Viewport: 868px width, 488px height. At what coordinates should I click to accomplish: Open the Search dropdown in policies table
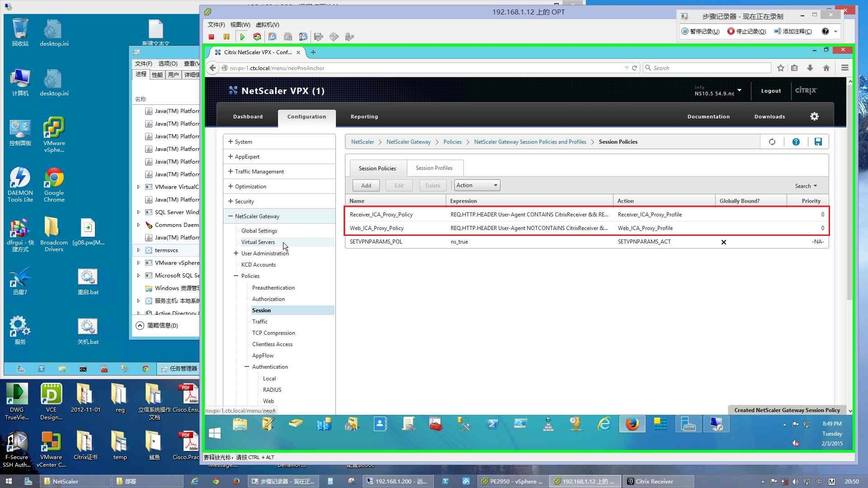tap(806, 186)
